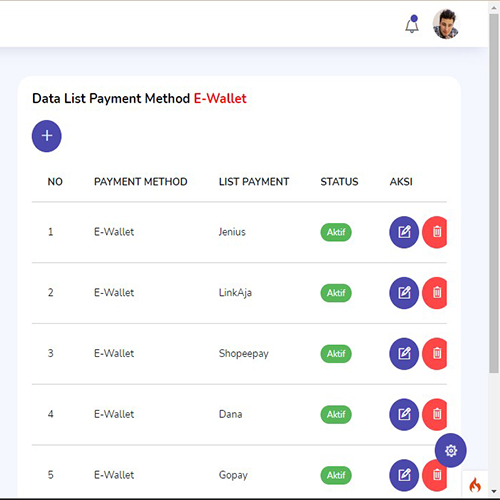Click the Aktif badge for Shopeepay
This screenshot has width=500, height=500.
click(x=336, y=354)
